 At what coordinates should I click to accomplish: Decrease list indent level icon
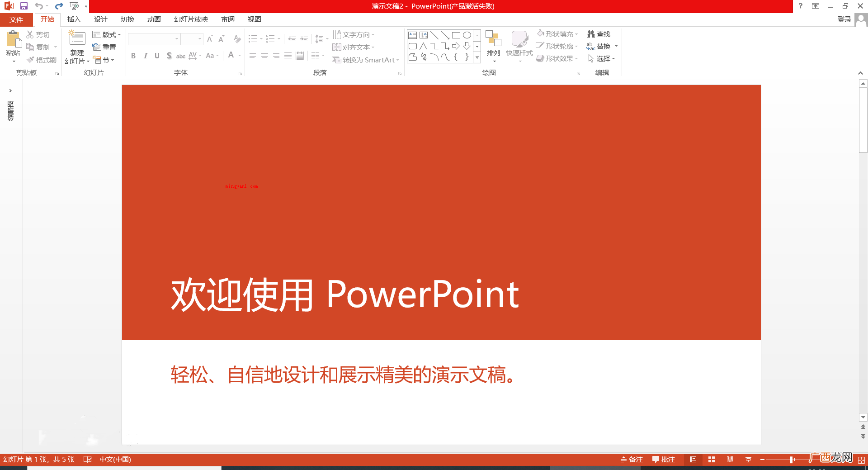(292, 39)
